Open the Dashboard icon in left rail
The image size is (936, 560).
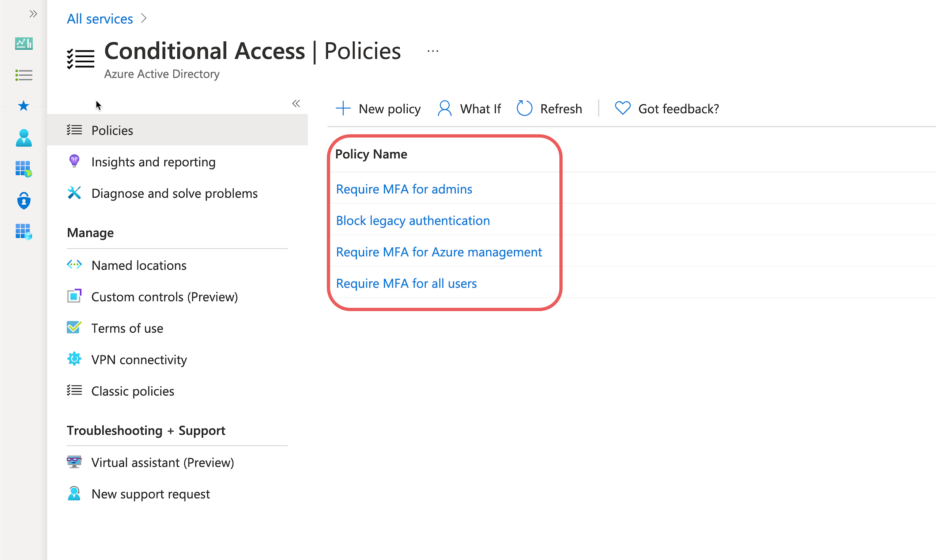pyautogui.click(x=24, y=43)
